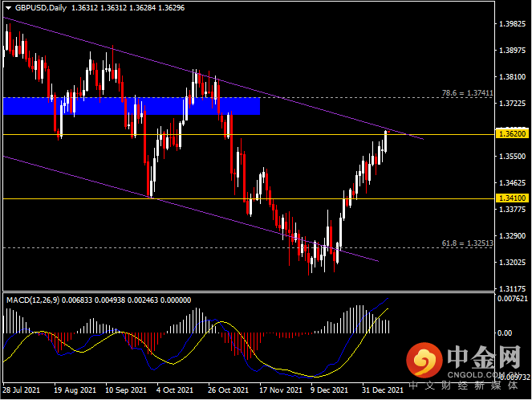Click the 1.39825 price scale value
Viewport: 532px width, 400px height.
tap(512, 24)
